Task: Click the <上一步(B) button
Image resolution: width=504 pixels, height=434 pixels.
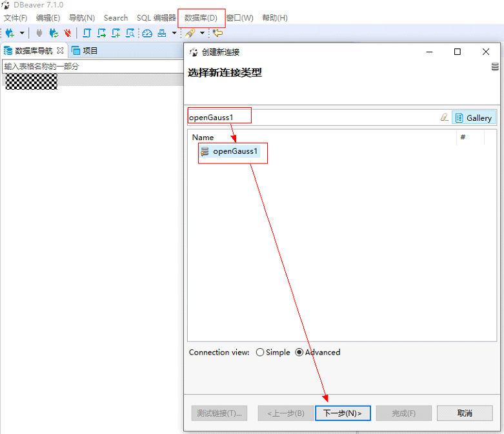Action: [x=285, y=413]
